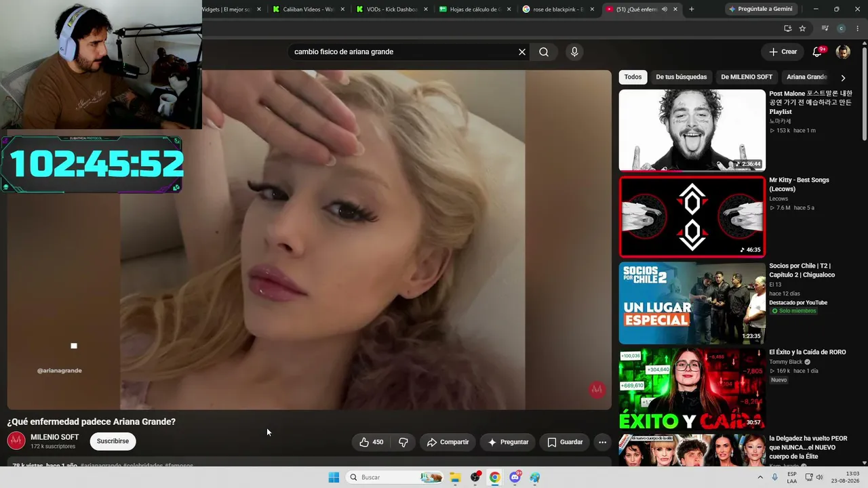Screen dimensions: 868x488
Task: Select the Todos filter chip
Action: [633, 77]
